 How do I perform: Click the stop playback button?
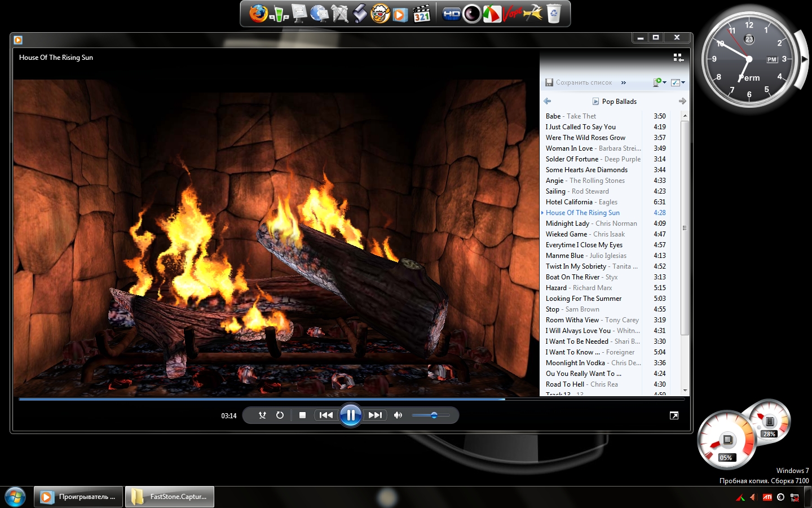pyautogui.click(x=302, y=415)
